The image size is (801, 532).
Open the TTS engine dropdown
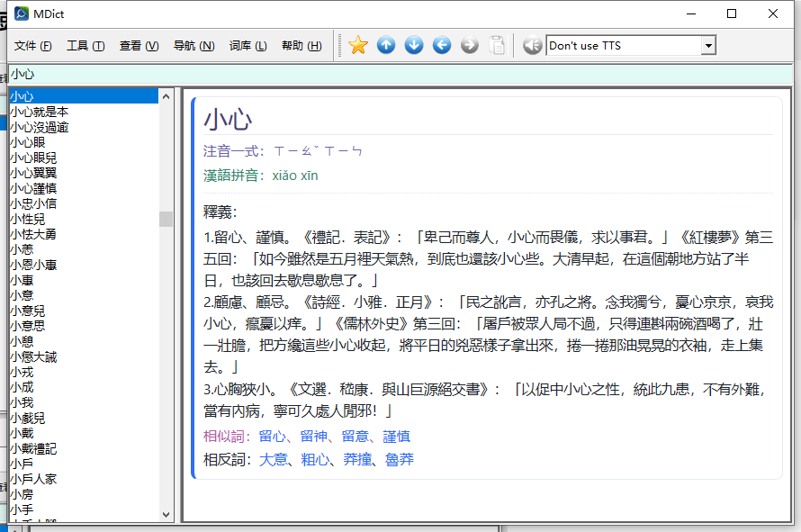pos(708,46)
